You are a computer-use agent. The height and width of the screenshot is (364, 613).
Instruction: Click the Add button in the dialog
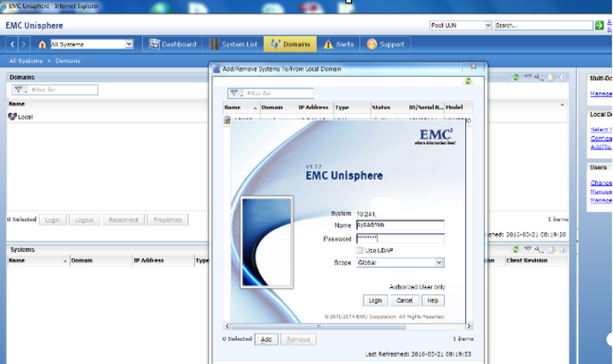(266, 339)
